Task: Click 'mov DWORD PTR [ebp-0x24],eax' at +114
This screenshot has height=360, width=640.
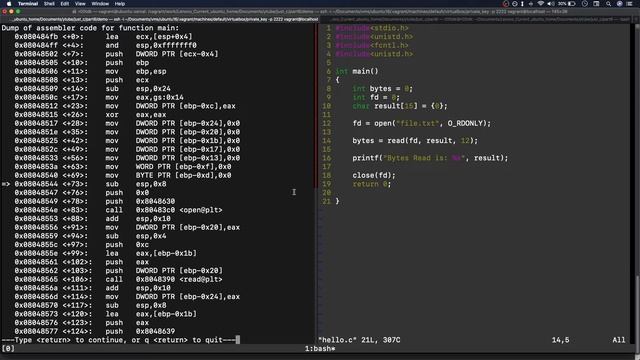Action: point(127,297)
